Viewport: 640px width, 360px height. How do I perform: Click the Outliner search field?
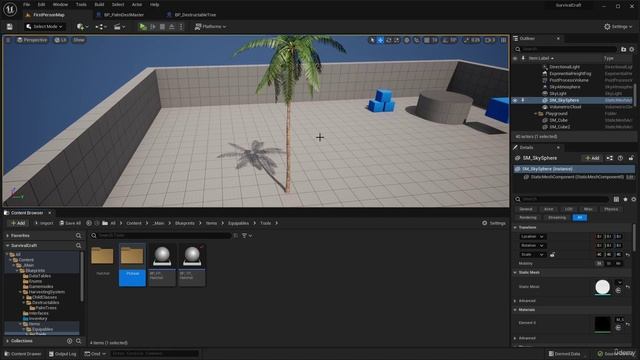(566, 49)
